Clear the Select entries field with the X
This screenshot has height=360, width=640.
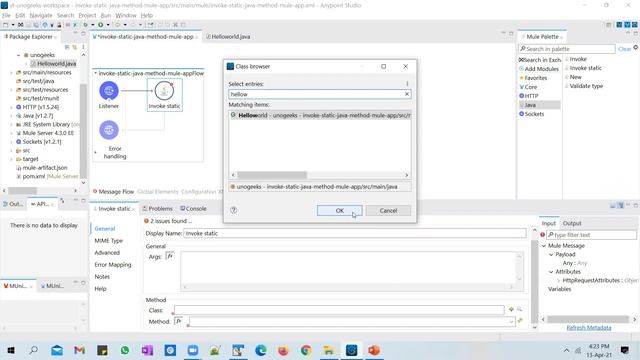(407, 94)
